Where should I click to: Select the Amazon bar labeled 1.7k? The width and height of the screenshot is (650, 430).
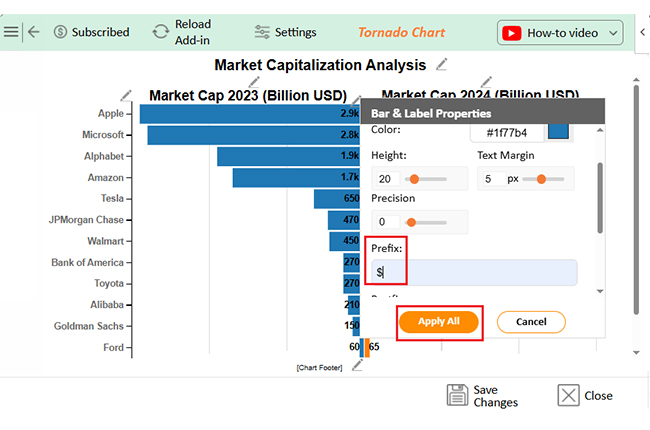pyautogui.click(x=296, y=178)
